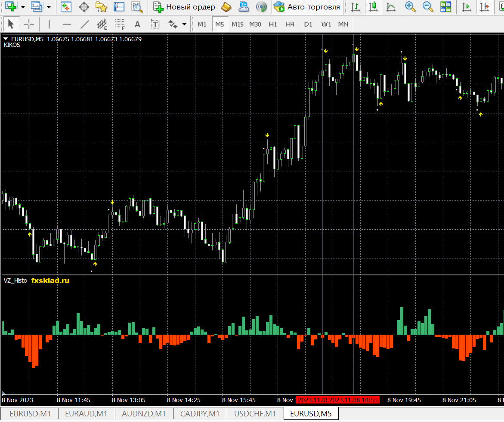Show the Terminal panel

tap(119, 7)
